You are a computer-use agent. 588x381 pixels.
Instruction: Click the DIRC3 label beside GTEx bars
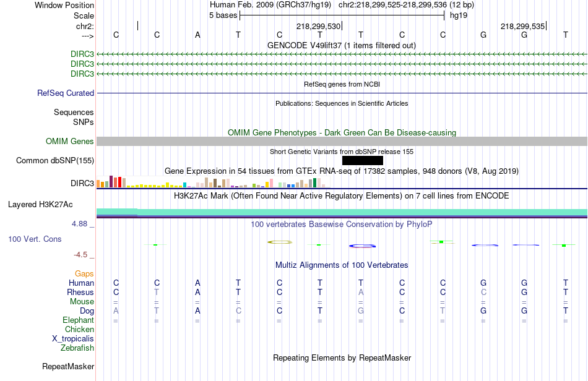pos(82,183)
